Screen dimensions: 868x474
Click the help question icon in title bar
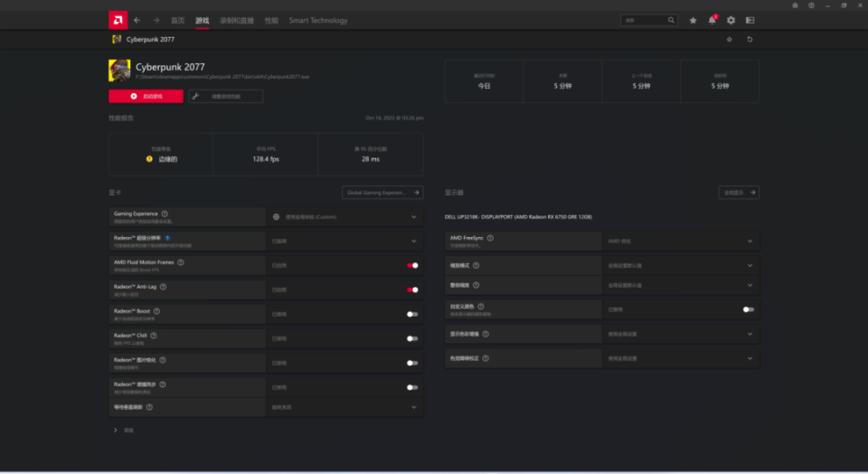pyautogui.click(x=811, y=5)
